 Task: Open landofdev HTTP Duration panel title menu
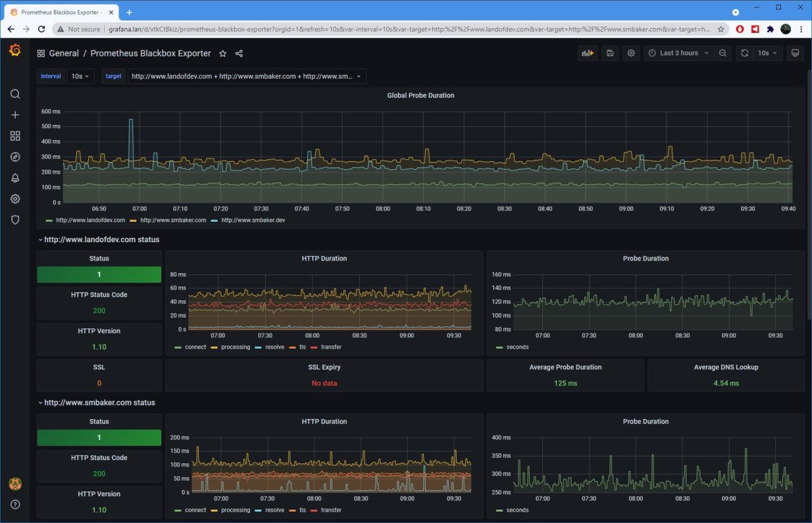coord(324,258)
